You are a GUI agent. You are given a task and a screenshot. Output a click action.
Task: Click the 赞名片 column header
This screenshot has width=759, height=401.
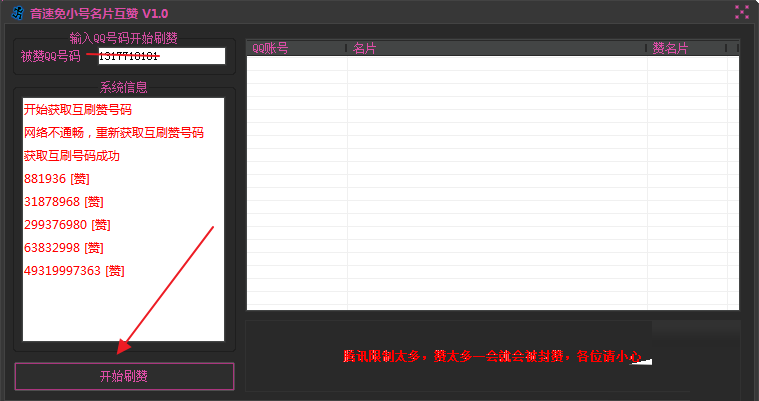pos(686,48)
